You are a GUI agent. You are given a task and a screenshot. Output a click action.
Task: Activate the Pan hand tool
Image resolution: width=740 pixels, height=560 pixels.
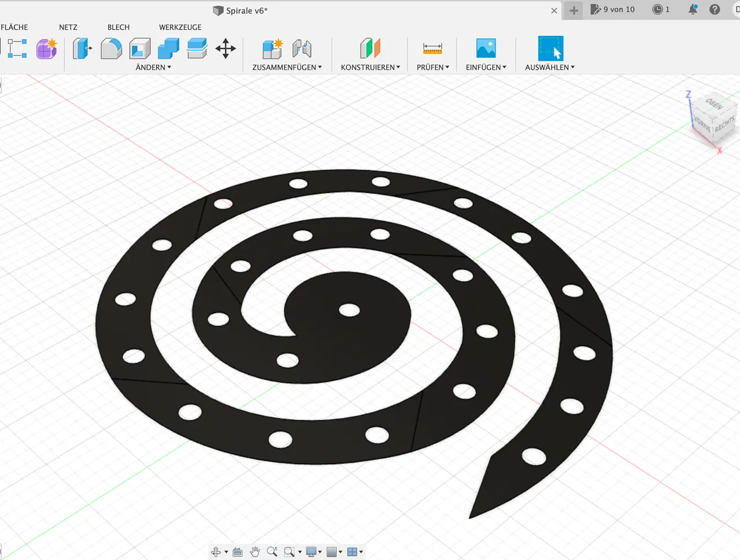pos(255,552)
